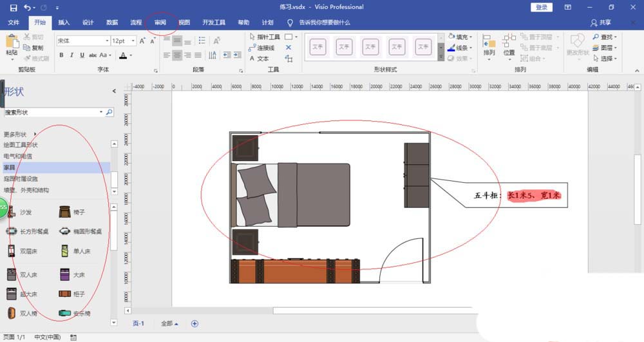Screen dimensions: 644x342
Task: Open the Find (查找) dropdown
Action: click(x=605, y=37)
